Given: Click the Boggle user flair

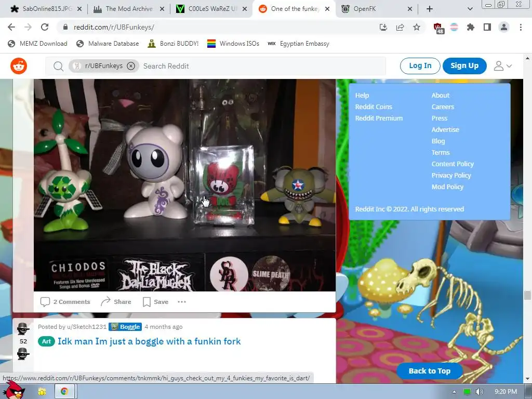Looking at the screenshot, I should point(125,327).
